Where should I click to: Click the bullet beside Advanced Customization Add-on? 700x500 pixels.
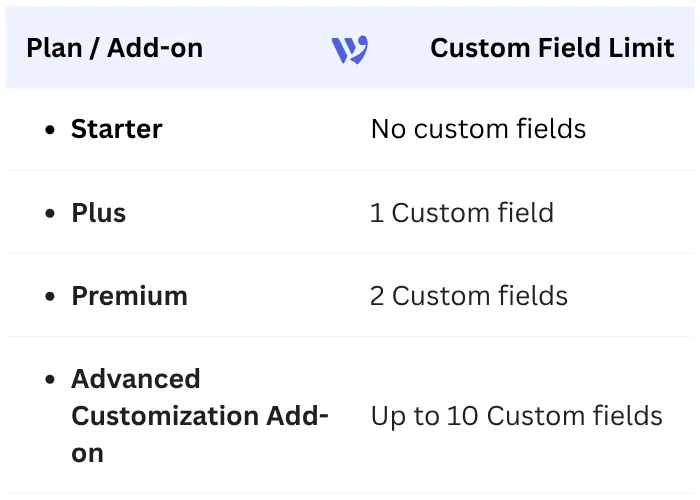click(50, 380)
